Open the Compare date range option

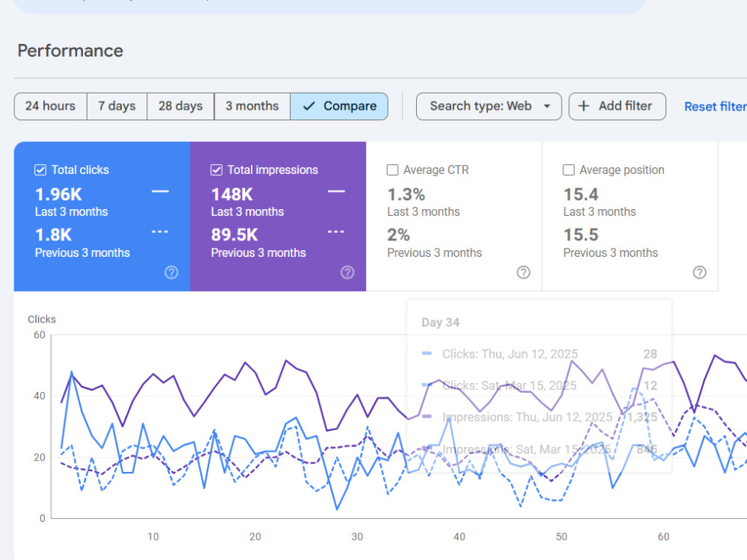(338, 106)
